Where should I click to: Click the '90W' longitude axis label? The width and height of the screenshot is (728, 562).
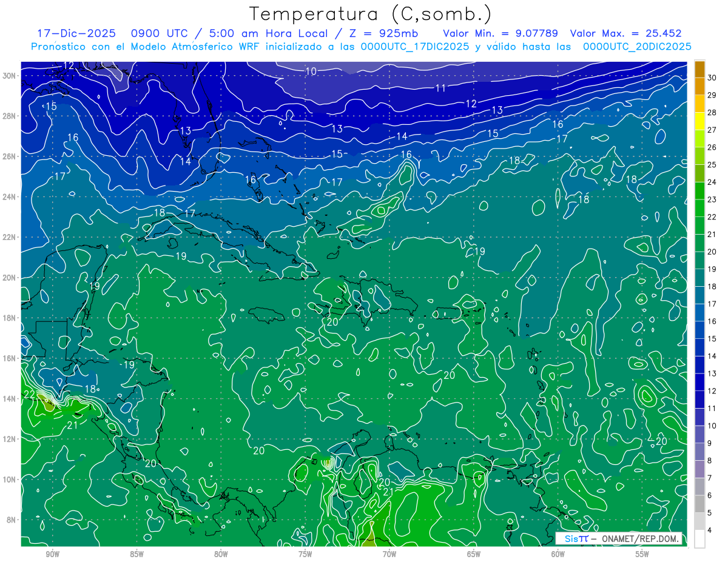click(x=52, y=554)
